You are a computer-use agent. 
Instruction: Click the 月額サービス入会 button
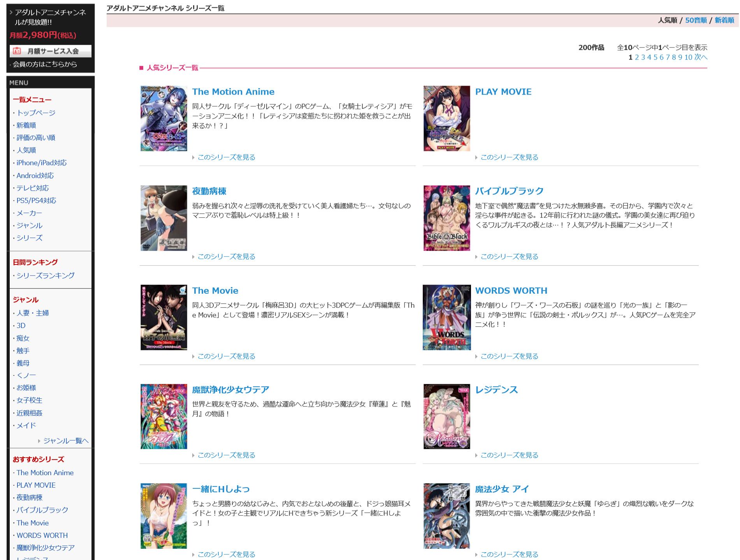click(x=51, y=51)
